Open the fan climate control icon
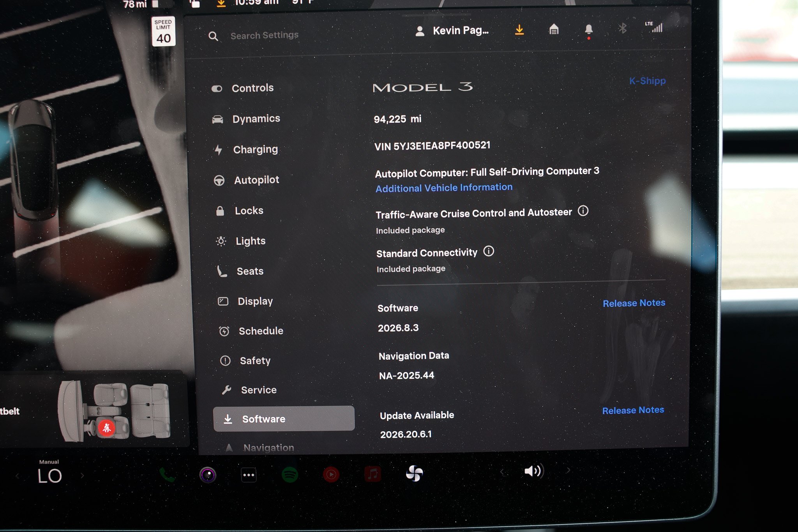 (414, 474)
